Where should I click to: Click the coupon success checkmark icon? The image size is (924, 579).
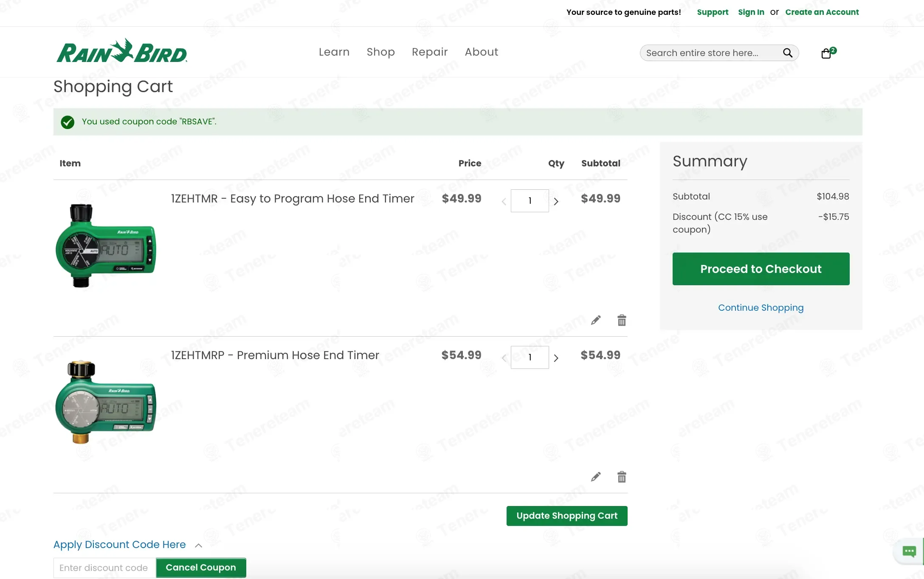(68, 122)
